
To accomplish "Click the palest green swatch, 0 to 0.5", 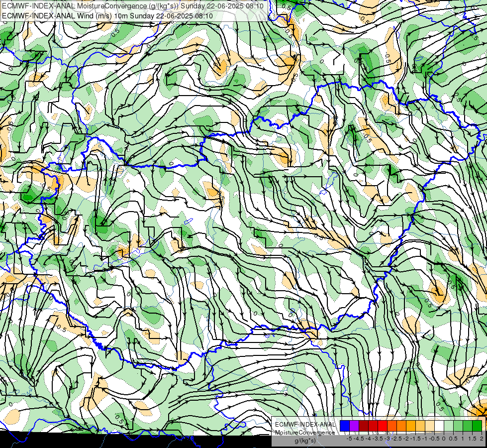I will tap(449, 426).
